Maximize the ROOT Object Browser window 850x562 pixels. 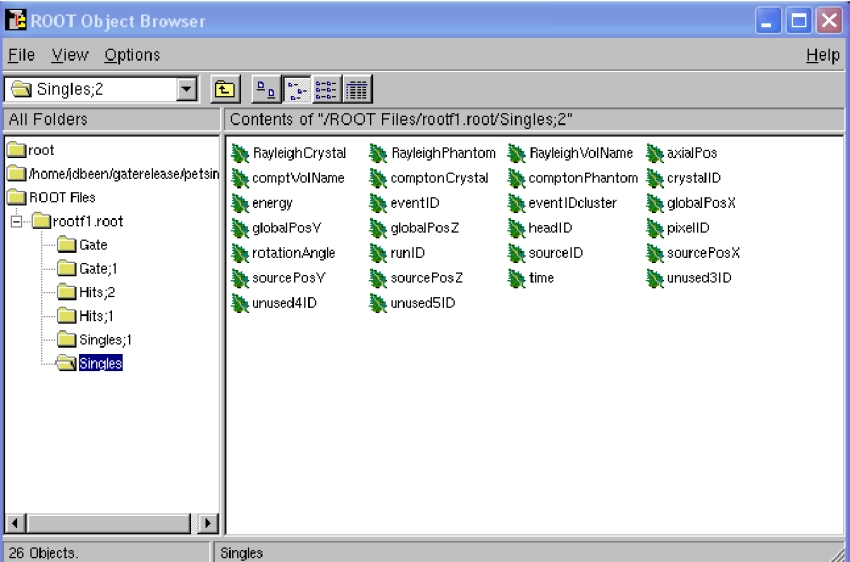tap(799, 21)
